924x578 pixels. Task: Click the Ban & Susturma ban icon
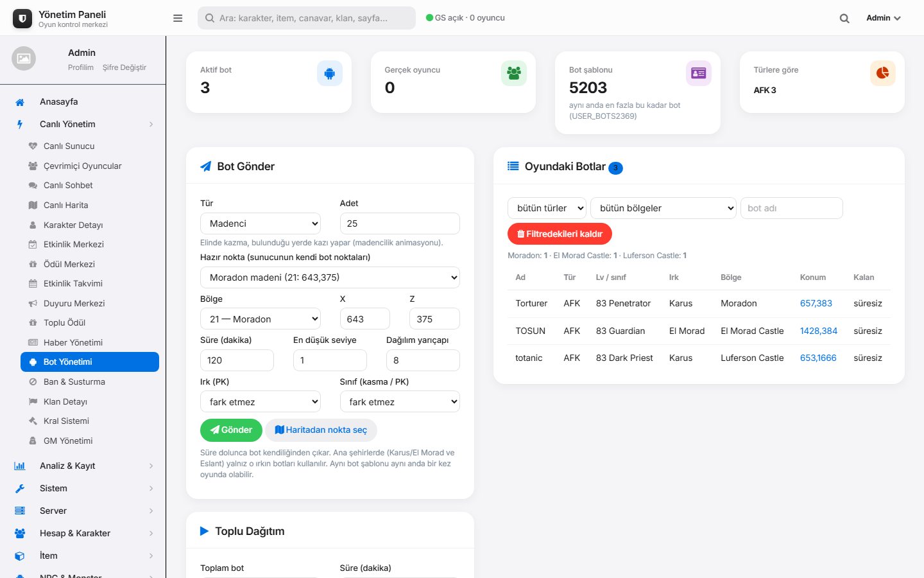[33, 382]
